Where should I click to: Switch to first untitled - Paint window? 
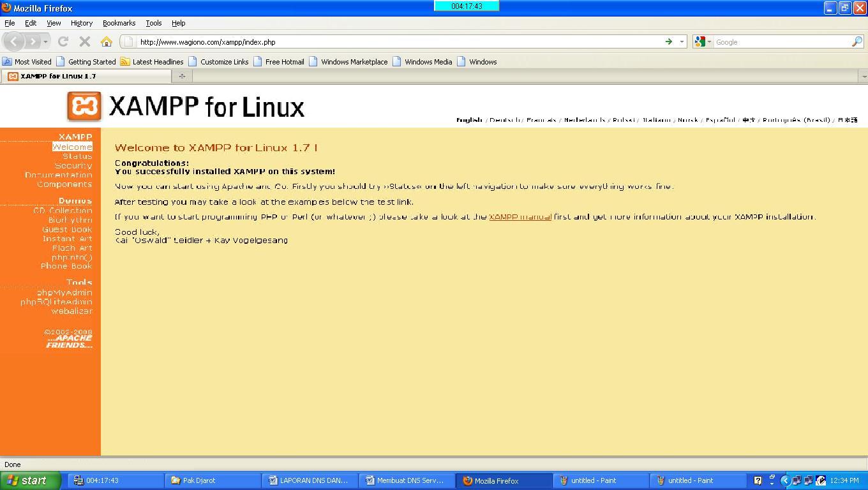601,480
